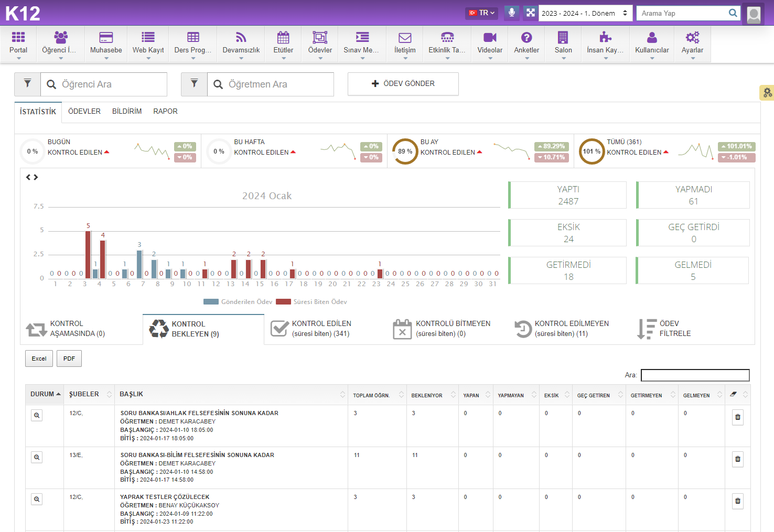Click the yellow side widget icon
Screen dimensions: 774x532
tap(767, 93)
